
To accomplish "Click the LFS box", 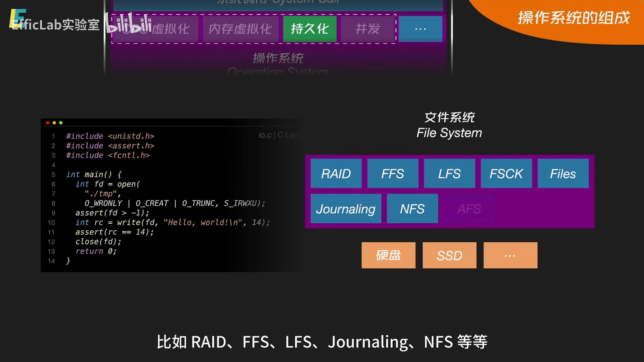I will [x=449, y=174].
